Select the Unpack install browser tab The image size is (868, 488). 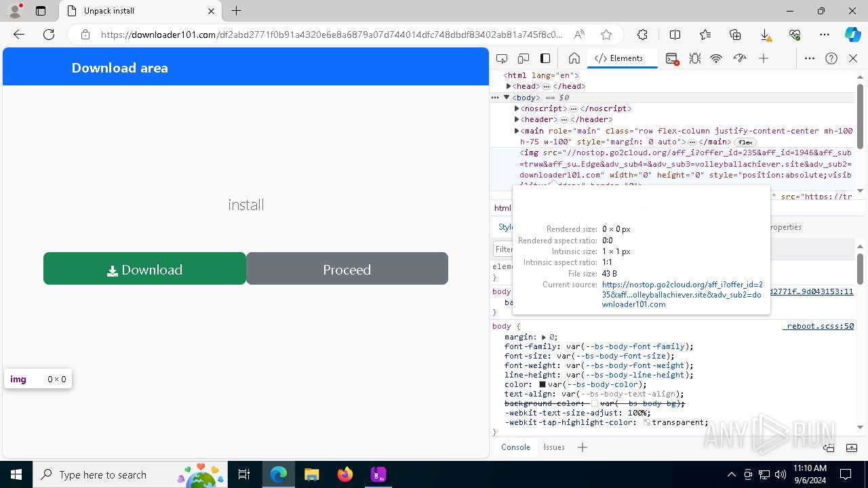pos(140,11)
